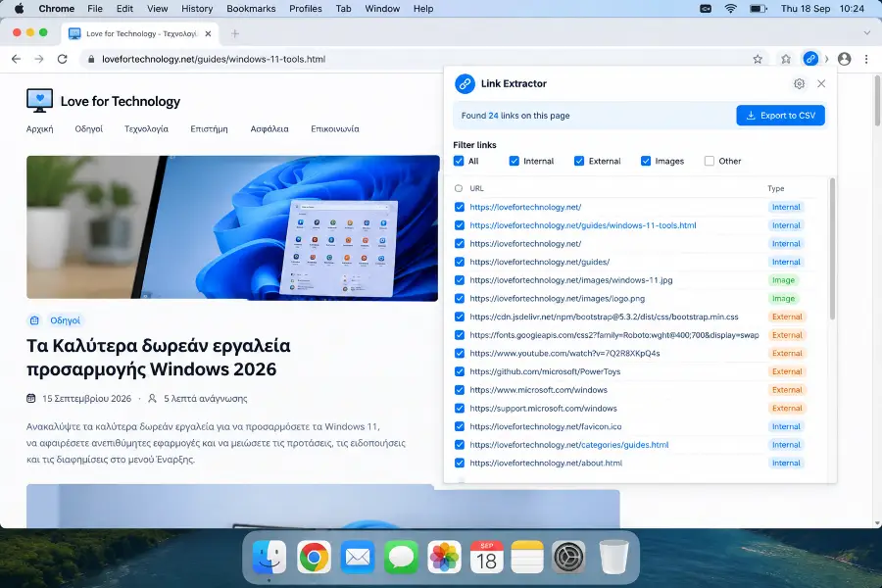Click the Image badge on logo.png row
Screen dimensions: 882x588
tap(784, 298)
